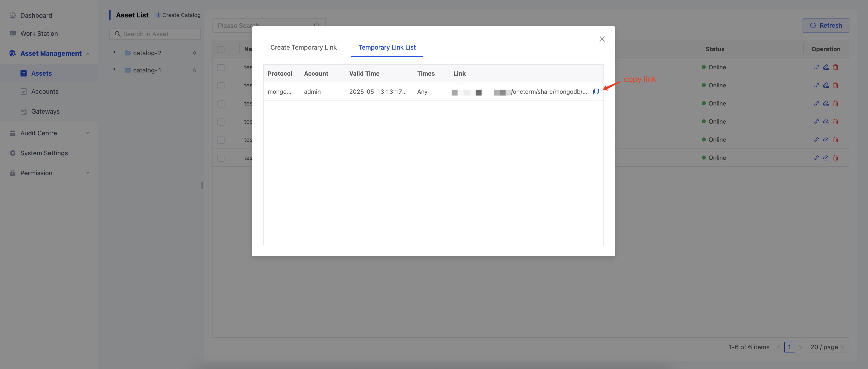Click the System Settings hexagon icon
The width and height of the screenshot is (868, 369).
click(13, 153)
